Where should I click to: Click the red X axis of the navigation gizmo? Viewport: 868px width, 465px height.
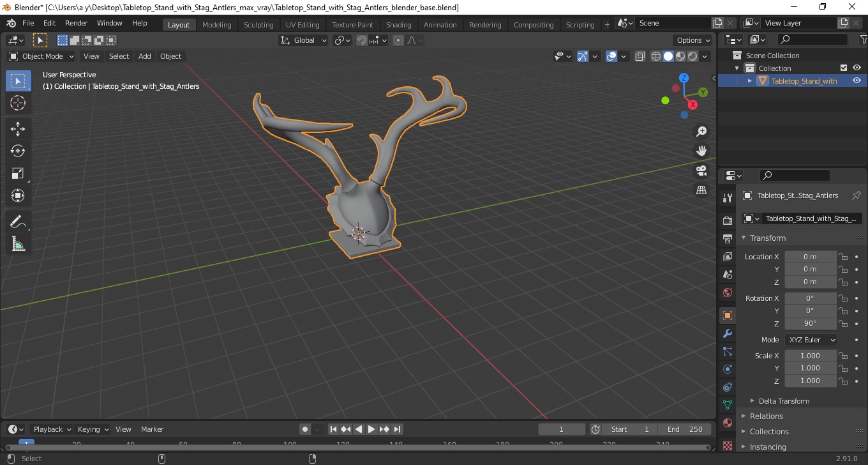(693, 103)
